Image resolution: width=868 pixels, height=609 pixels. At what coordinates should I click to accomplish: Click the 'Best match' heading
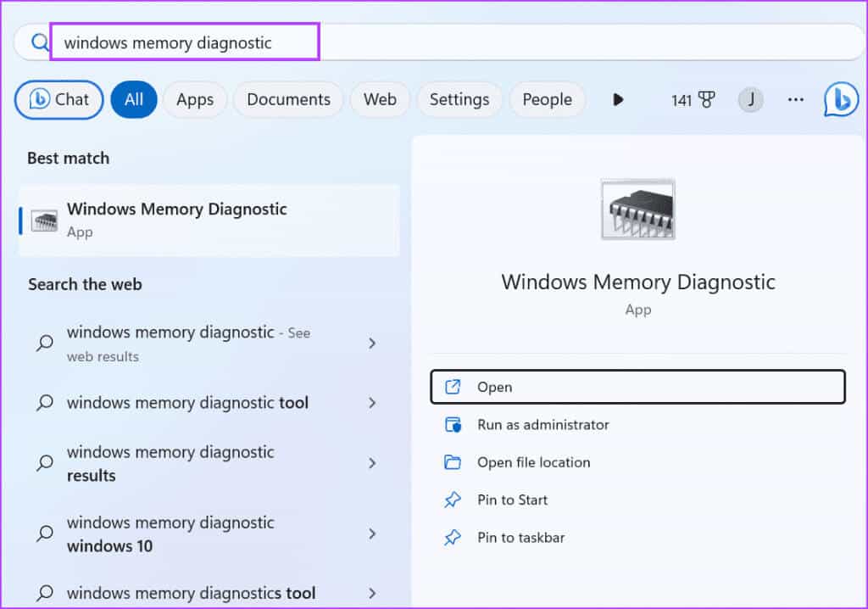(68, 159)
